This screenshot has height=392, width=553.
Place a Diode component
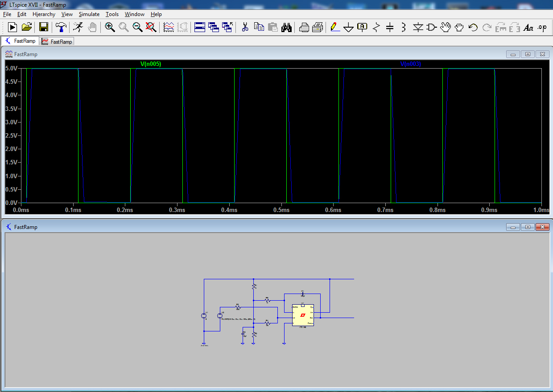[418, 27]
